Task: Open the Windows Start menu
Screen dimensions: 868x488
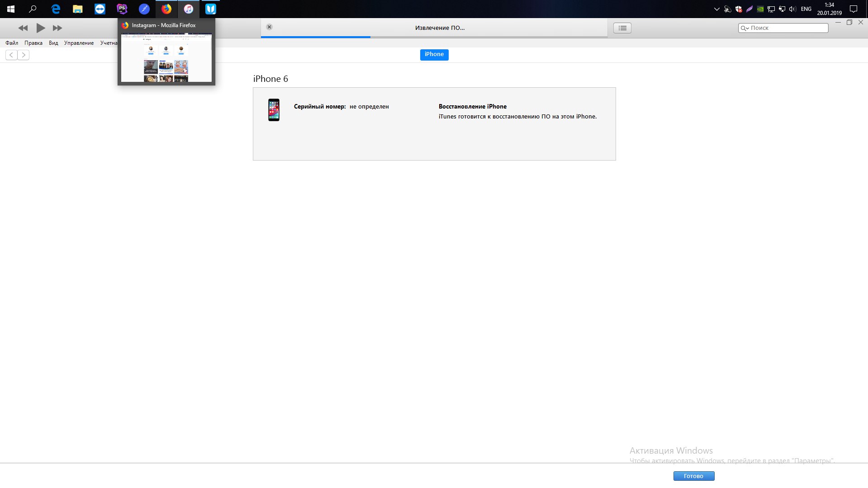Action: tap(11, 9)
